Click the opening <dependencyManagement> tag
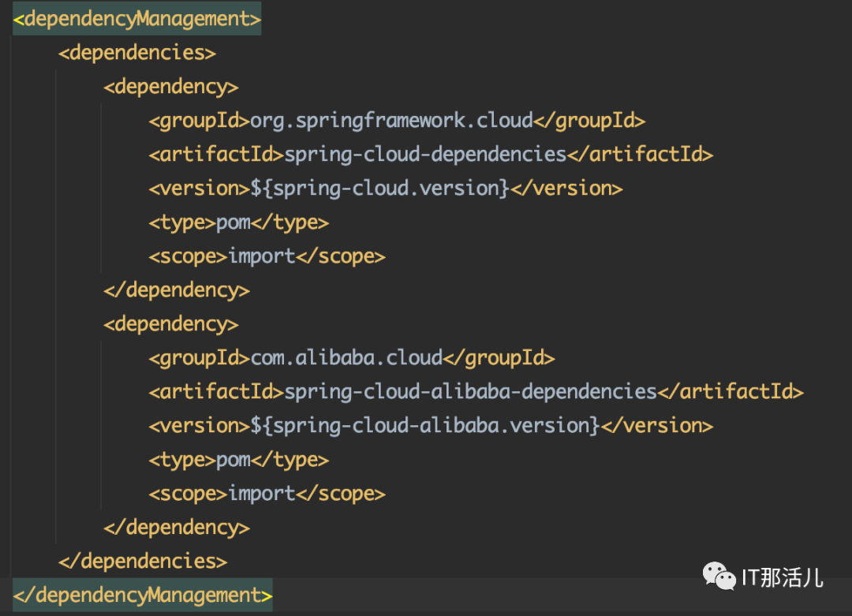Viewport: 852px width, 616px height. click(137, 19)
